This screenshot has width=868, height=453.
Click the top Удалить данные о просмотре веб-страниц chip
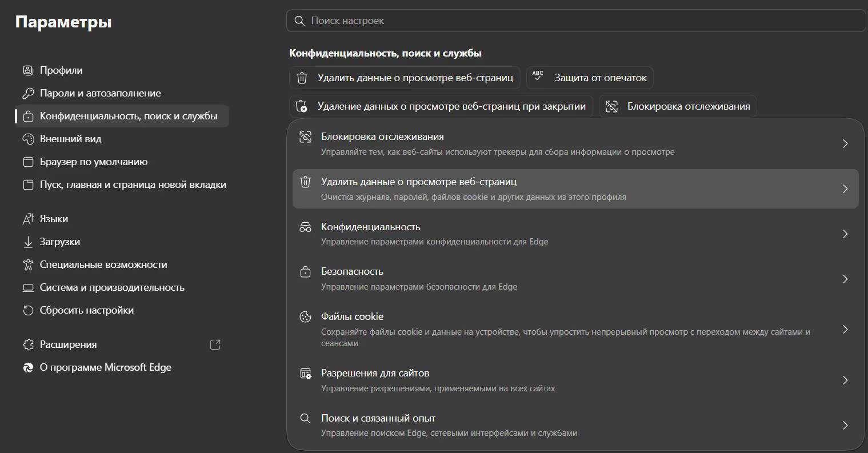click(405, 78)
